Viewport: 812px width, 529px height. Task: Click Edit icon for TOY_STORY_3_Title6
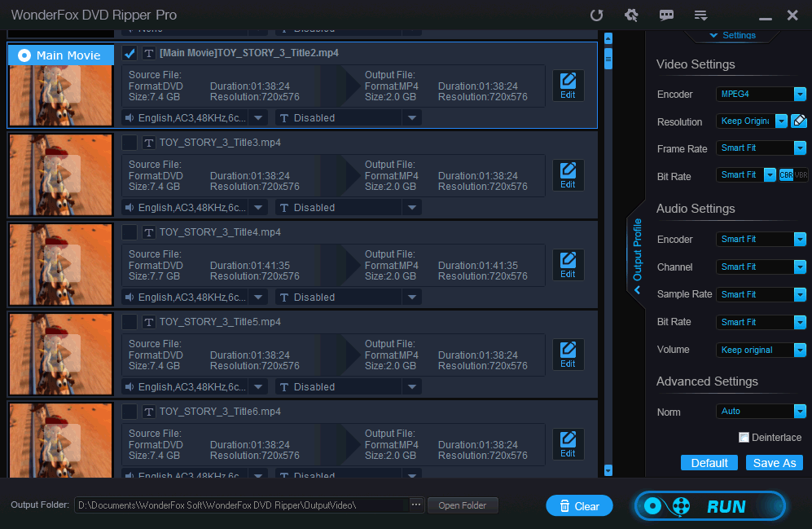coord(568,444)
